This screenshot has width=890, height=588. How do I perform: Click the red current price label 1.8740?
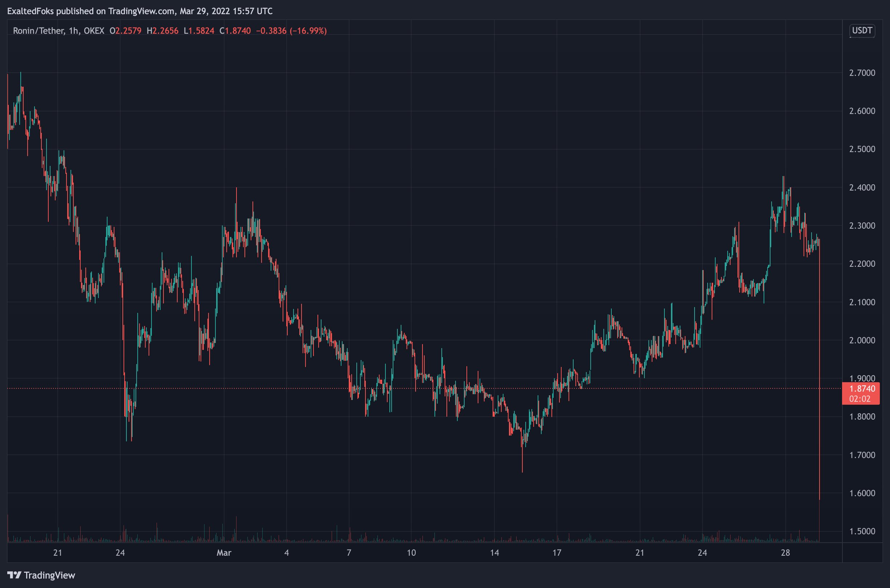point(861,388)
